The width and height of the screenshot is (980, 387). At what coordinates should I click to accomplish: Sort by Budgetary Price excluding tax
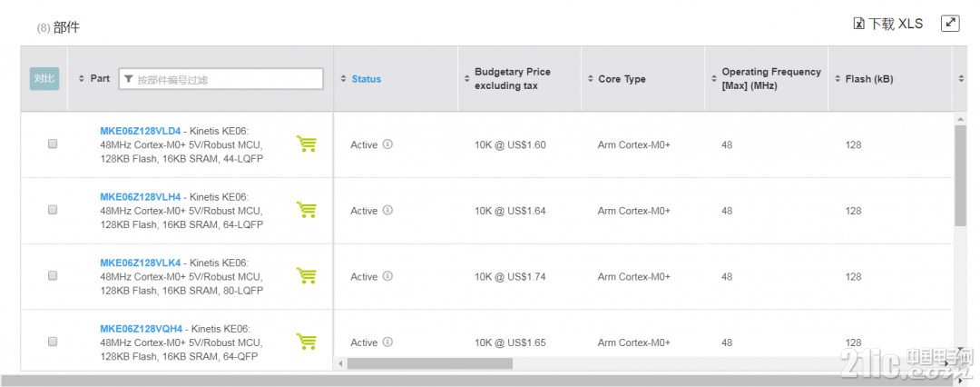point(466,79)
